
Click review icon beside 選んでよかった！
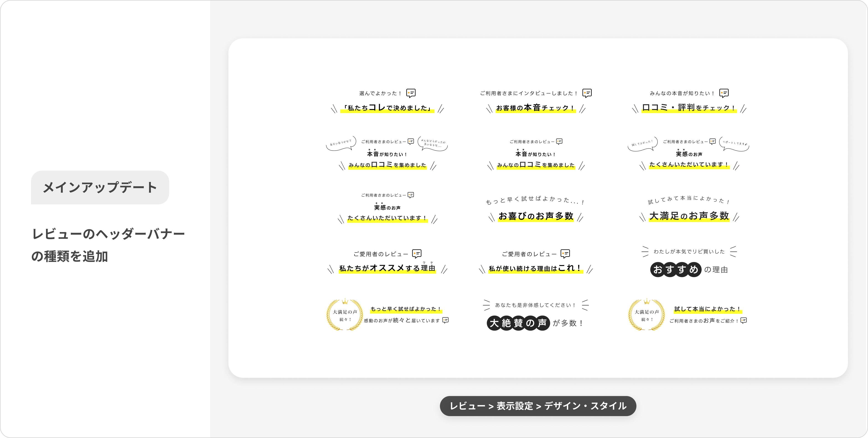coord(411,93)
